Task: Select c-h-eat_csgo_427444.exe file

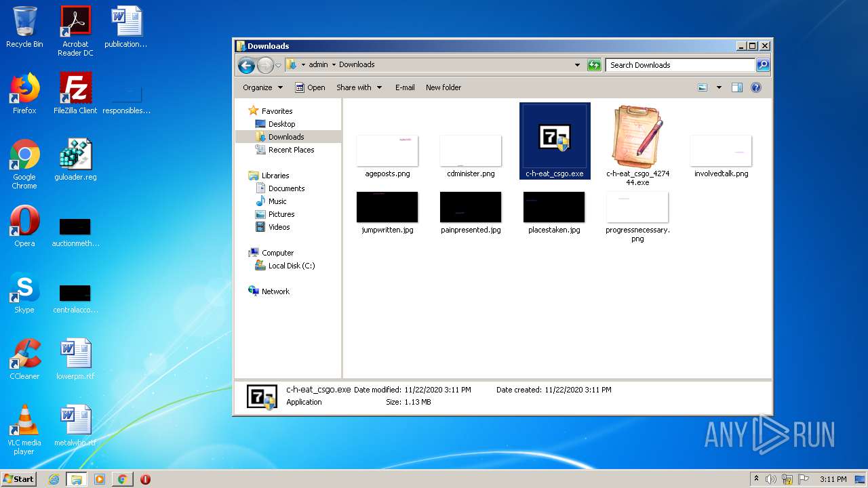Action: tap(637, 146)
